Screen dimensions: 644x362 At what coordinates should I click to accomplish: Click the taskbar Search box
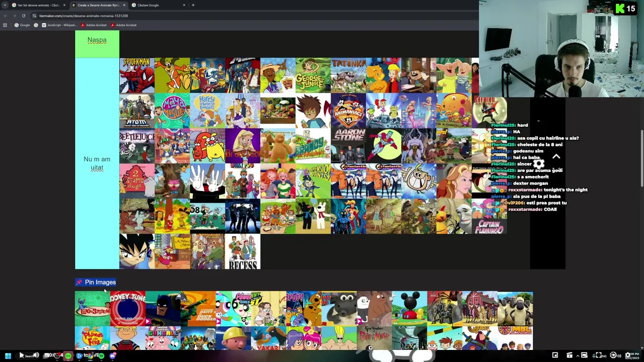[x=29, y=355]
